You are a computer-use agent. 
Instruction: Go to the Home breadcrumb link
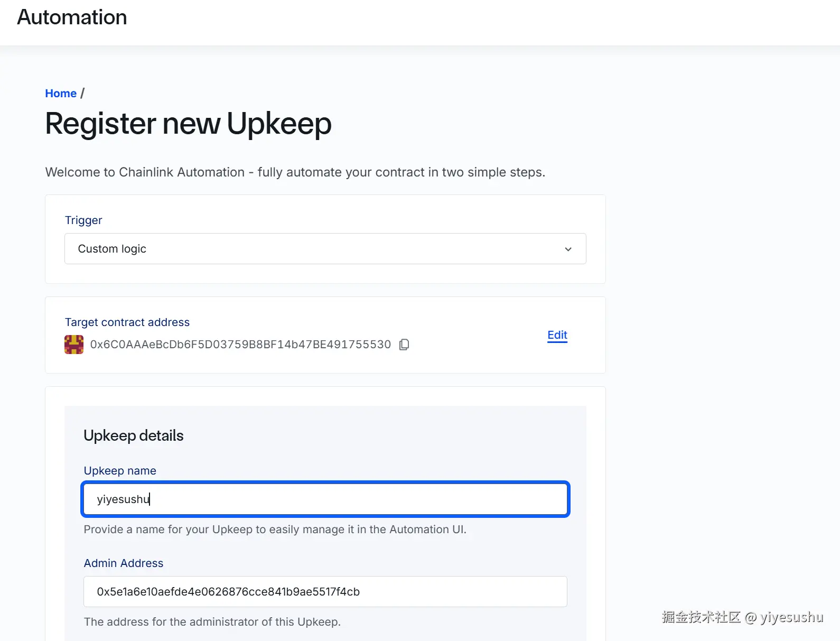tap(61, 94)
